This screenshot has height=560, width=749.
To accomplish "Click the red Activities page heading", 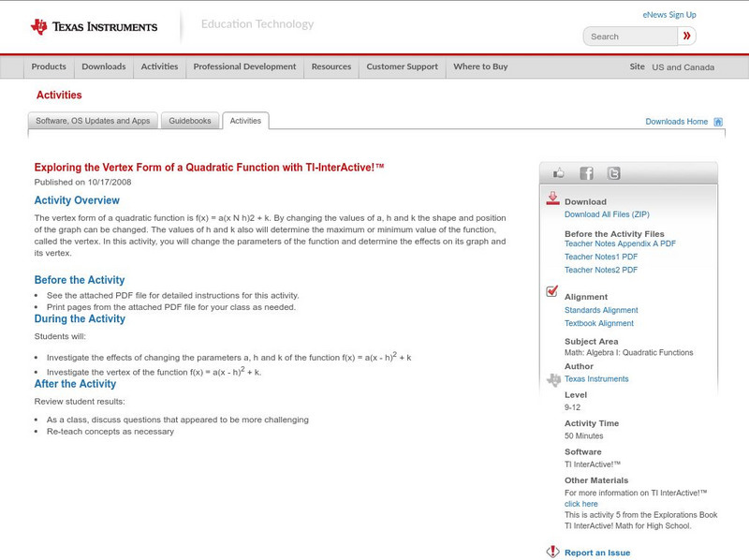I will tap(59, 96).
